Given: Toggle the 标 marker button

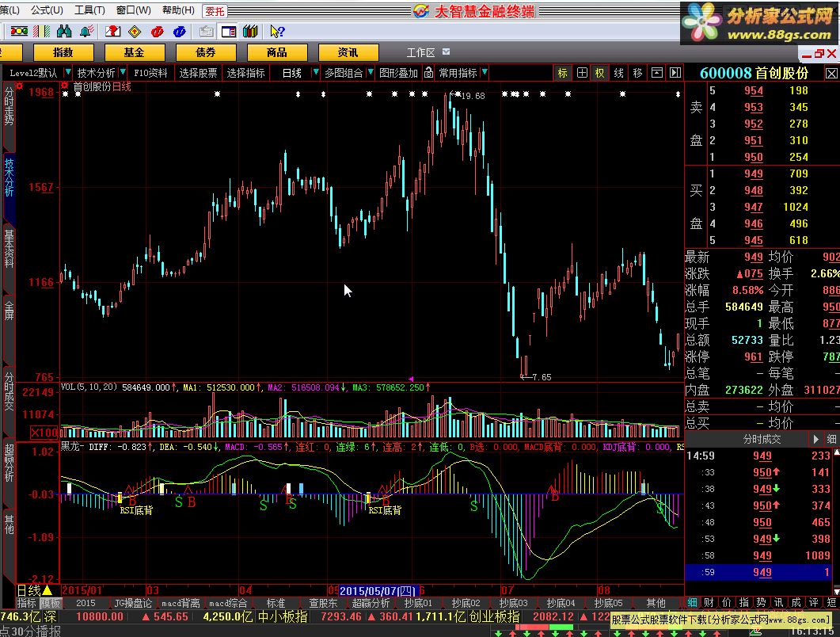Looking at the screenshot, I should tap(562, 73).
